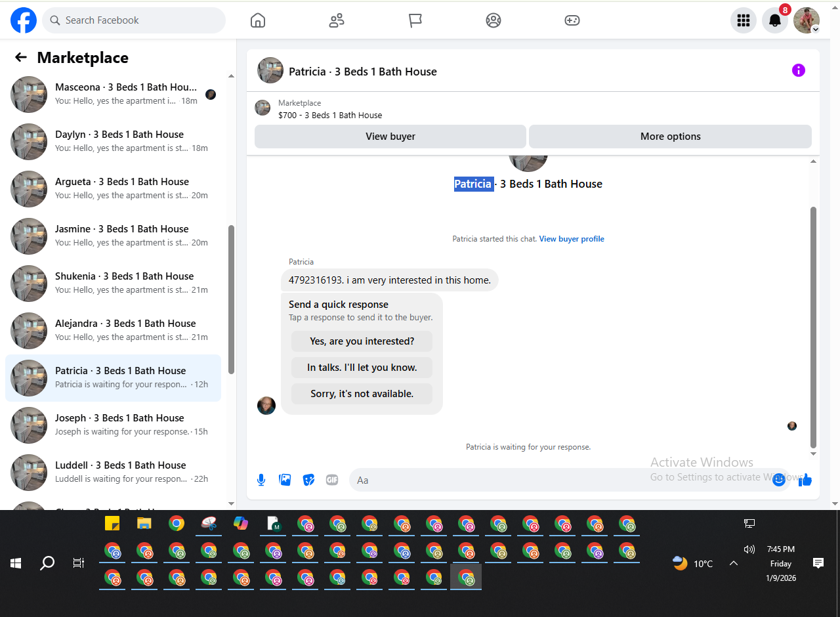
Task: Open the Facebook menu grid icon
Action: [x=744, y=20]
